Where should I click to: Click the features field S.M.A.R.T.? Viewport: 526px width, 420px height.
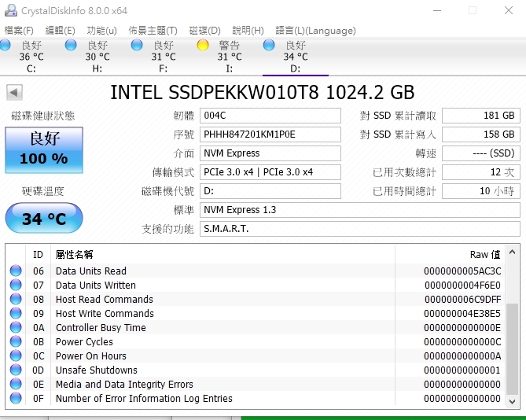pos(360,229)
